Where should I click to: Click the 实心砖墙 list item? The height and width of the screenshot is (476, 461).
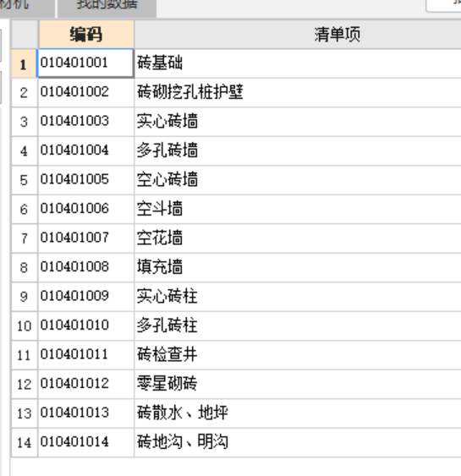click(298, 122)
